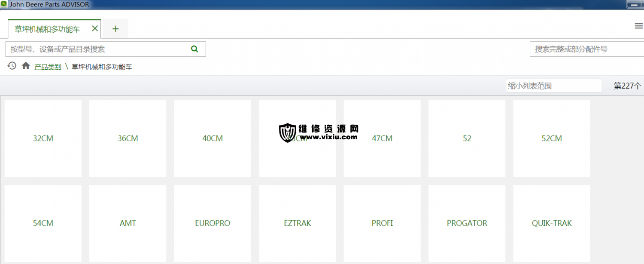Click the 草坪机械和多功能车 breadcrumb text
Screen dimensions: 644x264
click(102, 67)
